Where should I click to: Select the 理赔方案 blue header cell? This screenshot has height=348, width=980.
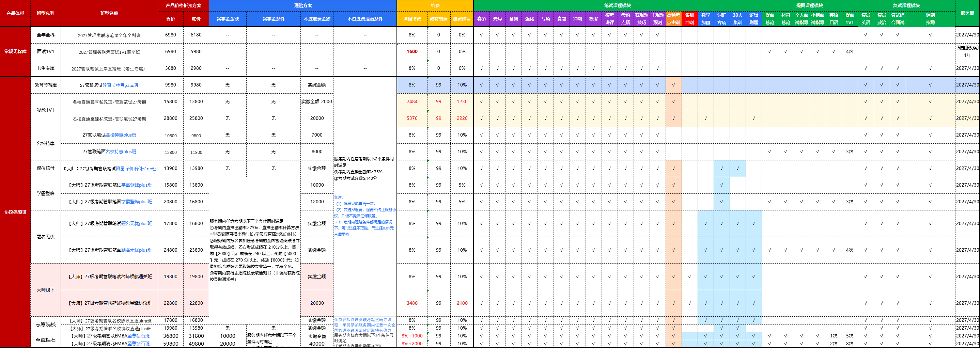pos(303,6)
